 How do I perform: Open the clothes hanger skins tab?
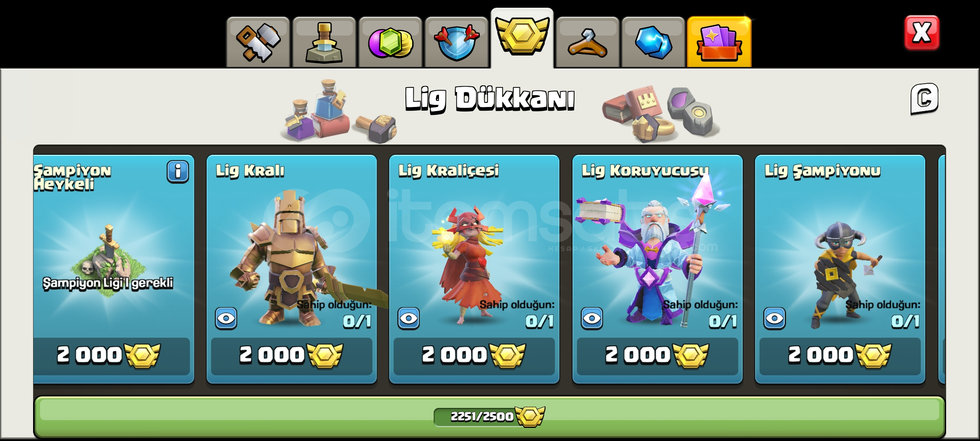[x=588, y=42]
